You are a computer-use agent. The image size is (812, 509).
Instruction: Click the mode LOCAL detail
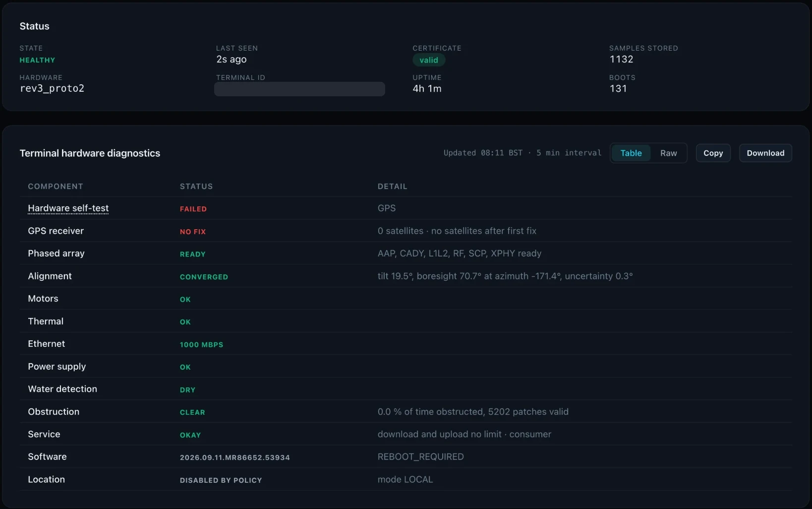405,480
